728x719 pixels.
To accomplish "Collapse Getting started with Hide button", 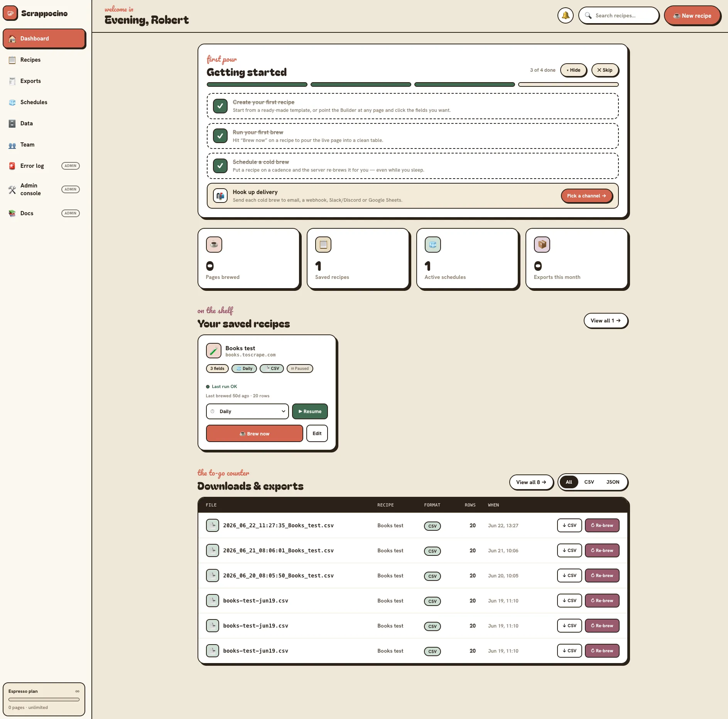I will point(573,70).
